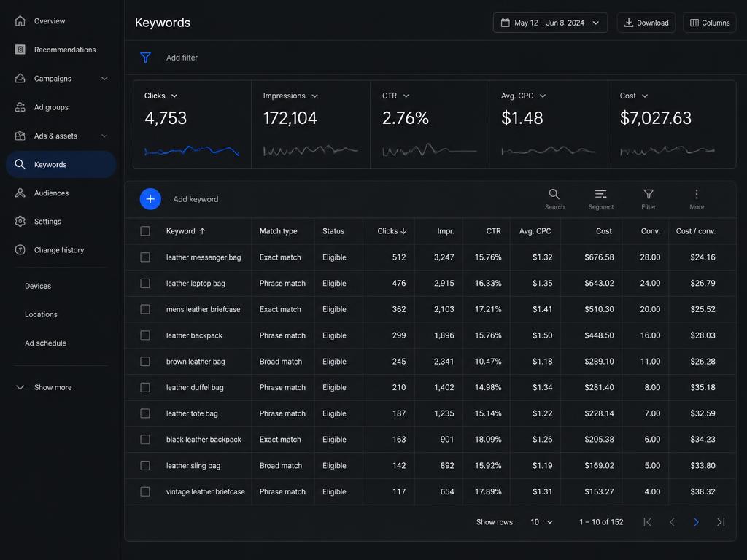Select the leather duffel bag row checkbox
This screenshot has width=747, height=560.
145,388
